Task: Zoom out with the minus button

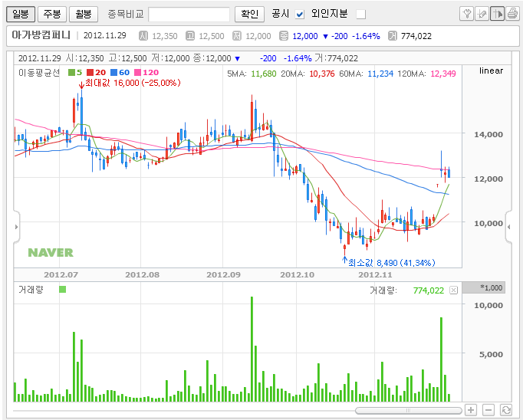Action: (488, 410)
